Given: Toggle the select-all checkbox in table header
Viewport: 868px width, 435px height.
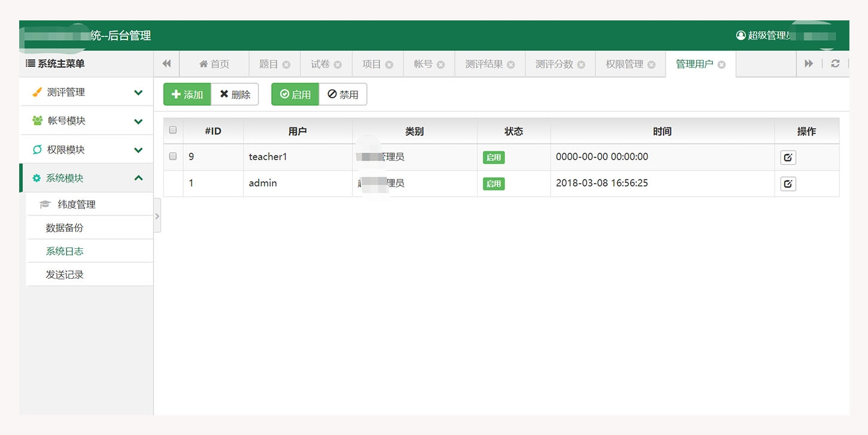Looking at the screenshot, I should (173, 130).
